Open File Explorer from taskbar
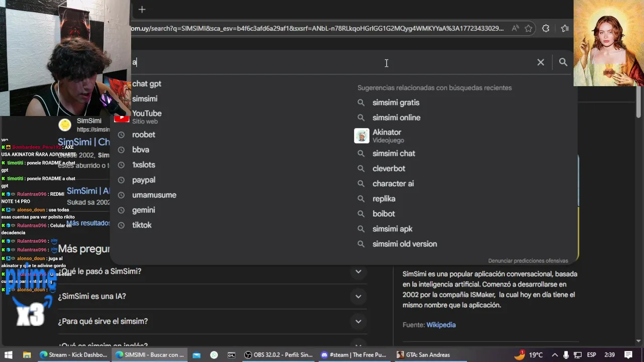The height and width of the screenshot is (362, 644). [27, 355]
